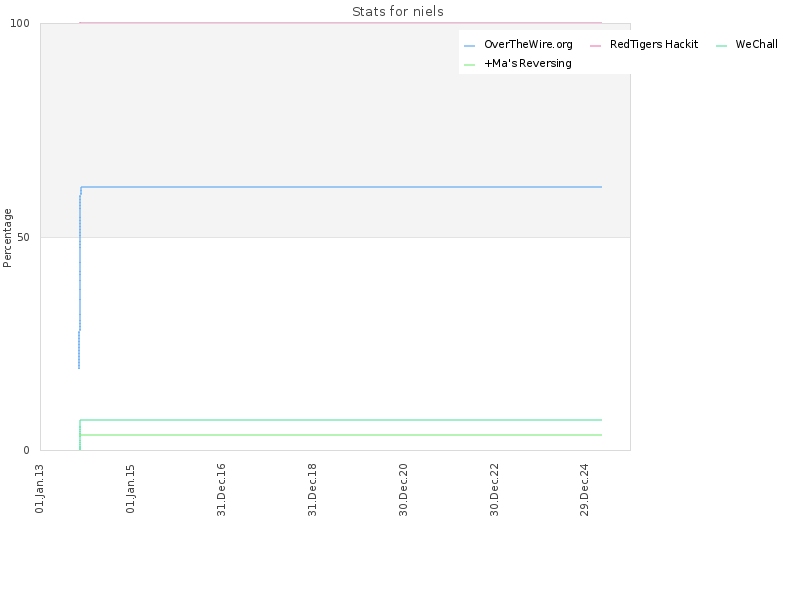The height and width of the screenshot is (600, 800).
Task: Click the x-axis date 29.Dec.24
Action: 584,490
